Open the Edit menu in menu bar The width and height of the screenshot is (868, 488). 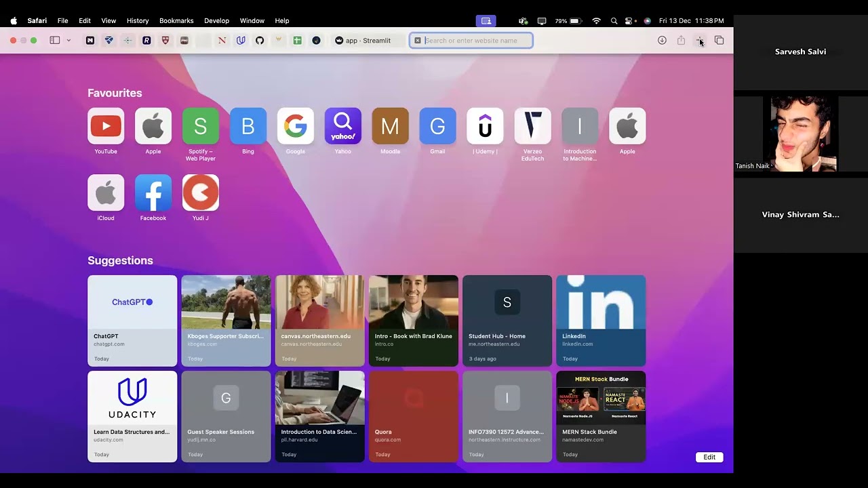click(x=85, y=21)
